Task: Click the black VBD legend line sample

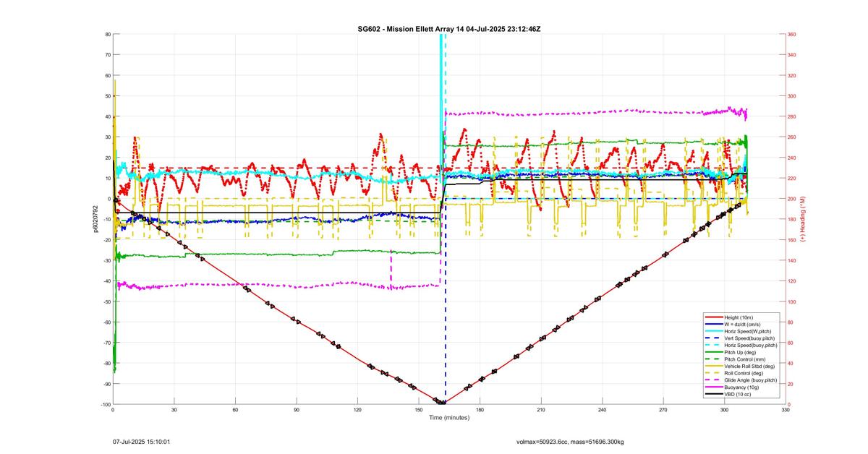Action: pyautogui.click(x=713, y=394)
